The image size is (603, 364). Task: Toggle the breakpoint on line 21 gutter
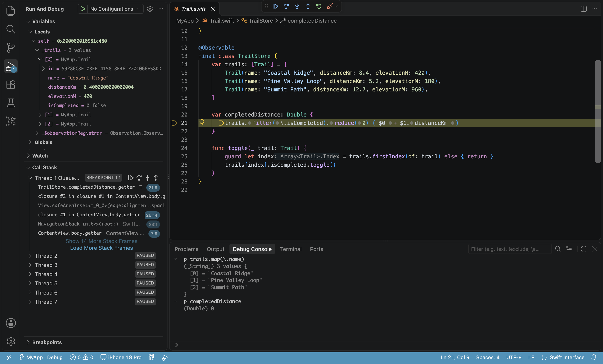coord(174,123)
